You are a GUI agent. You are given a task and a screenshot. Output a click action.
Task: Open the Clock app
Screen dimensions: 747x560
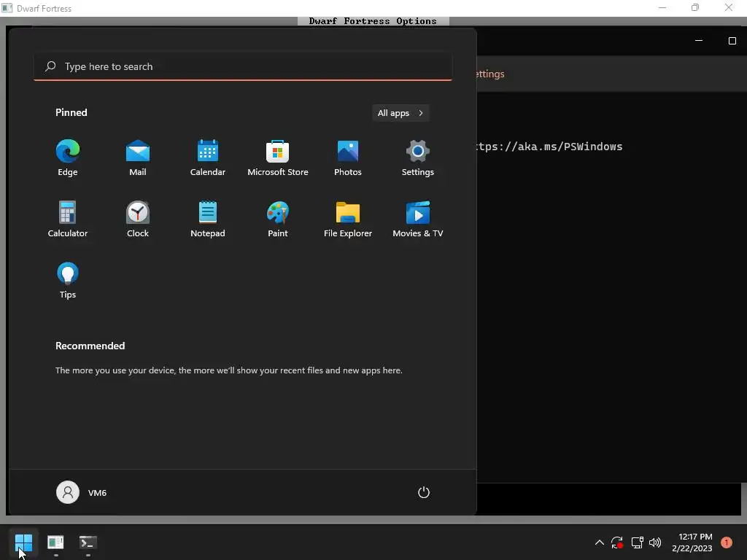[x=138, y=219]
